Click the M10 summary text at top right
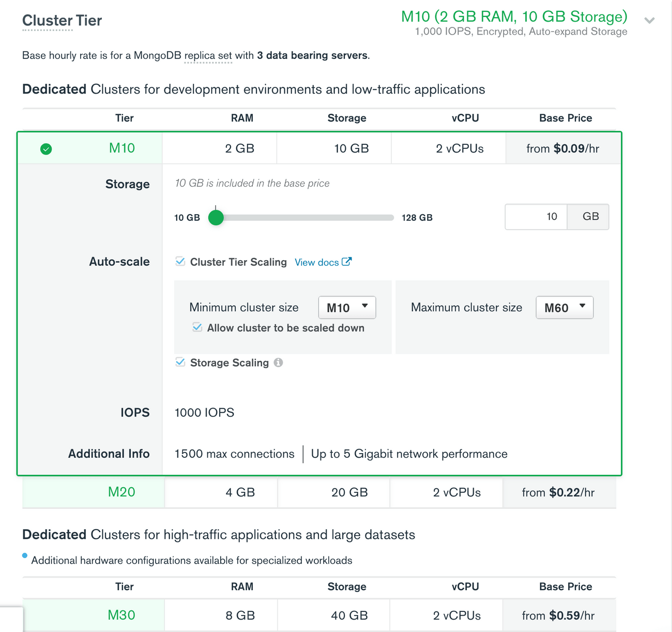 pos(514,17)
